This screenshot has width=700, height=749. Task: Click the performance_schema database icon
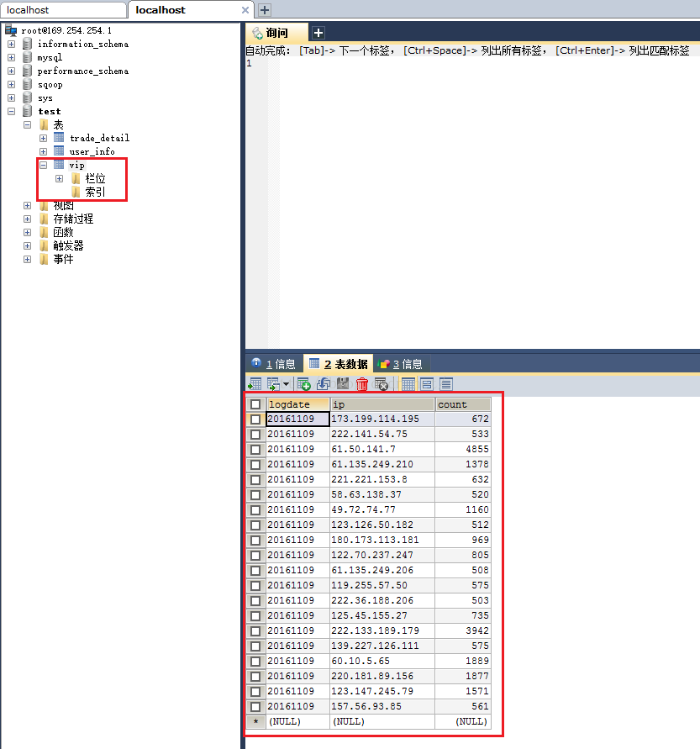28,71
